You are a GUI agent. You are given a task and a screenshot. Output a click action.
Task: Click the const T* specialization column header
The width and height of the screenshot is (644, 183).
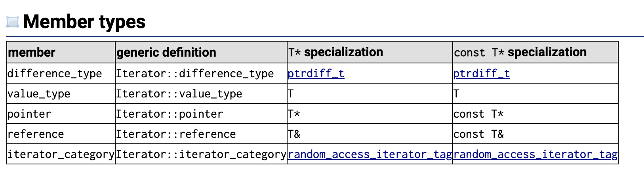pyautogui.click(x=535, y=52)
